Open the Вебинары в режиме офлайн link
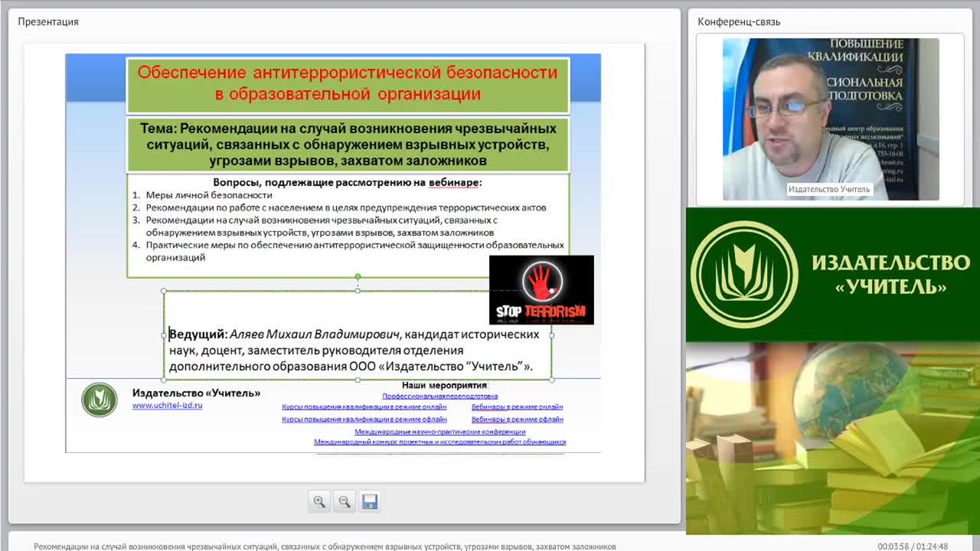This screenshot has height=551, width=980. [517, 419]
